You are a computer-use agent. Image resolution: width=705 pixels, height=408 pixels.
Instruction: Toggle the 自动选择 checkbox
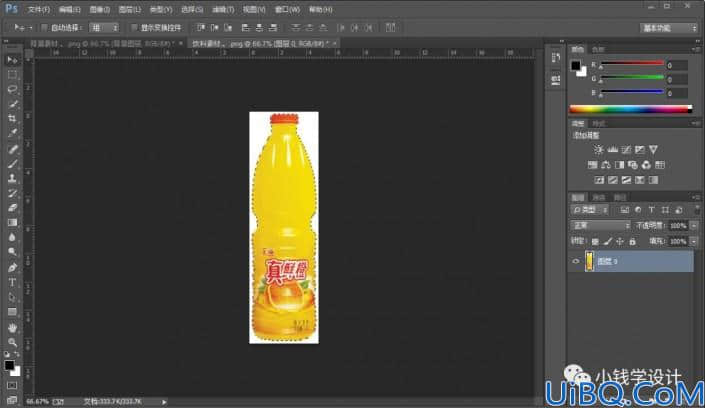44,28
